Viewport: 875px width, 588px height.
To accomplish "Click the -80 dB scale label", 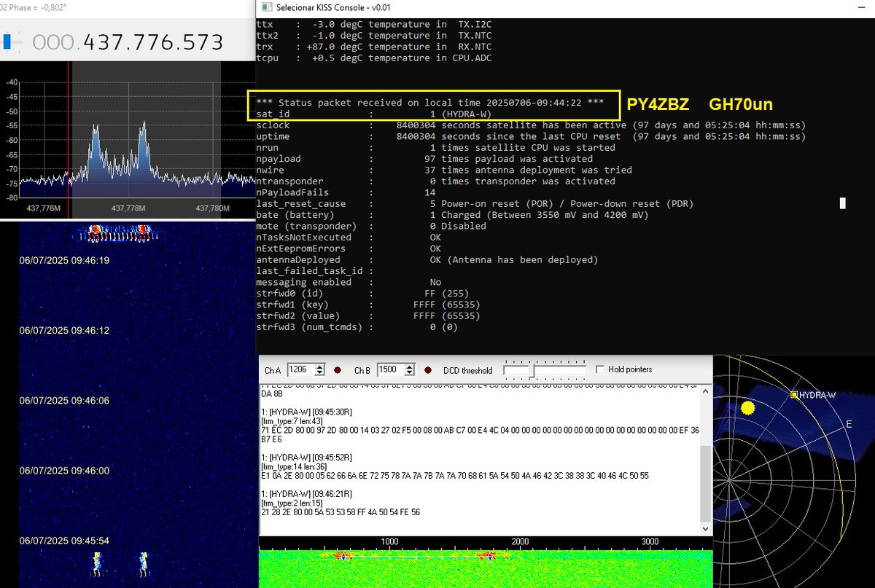I will 12,197.
